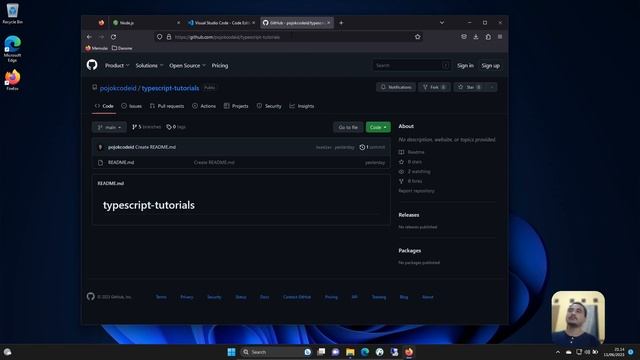This screenshot has height=360, width=640.
Task: Click Firefox icon in taskbar
Action: click(409, 352)
